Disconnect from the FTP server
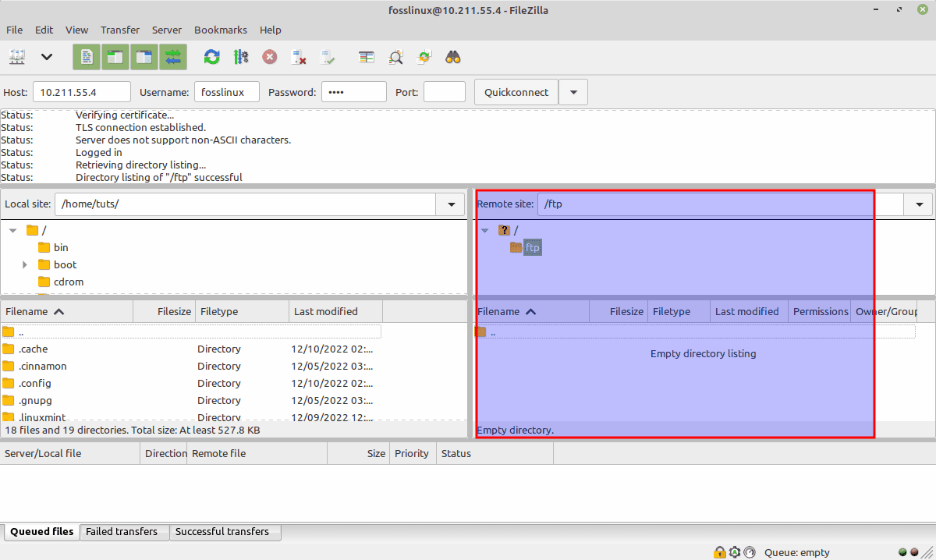This screenshot has height=560, width=936. (x=299, y=57)
